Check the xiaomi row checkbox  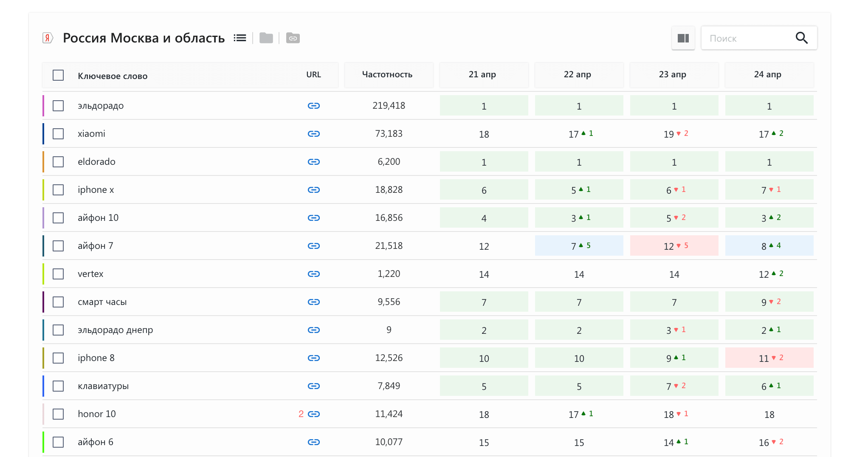pos(58,134)
